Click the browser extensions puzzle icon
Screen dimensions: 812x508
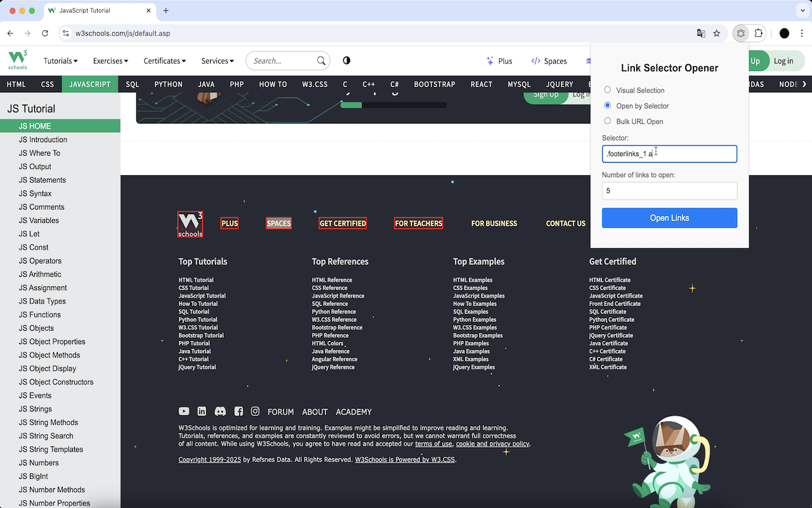[758, 32]
